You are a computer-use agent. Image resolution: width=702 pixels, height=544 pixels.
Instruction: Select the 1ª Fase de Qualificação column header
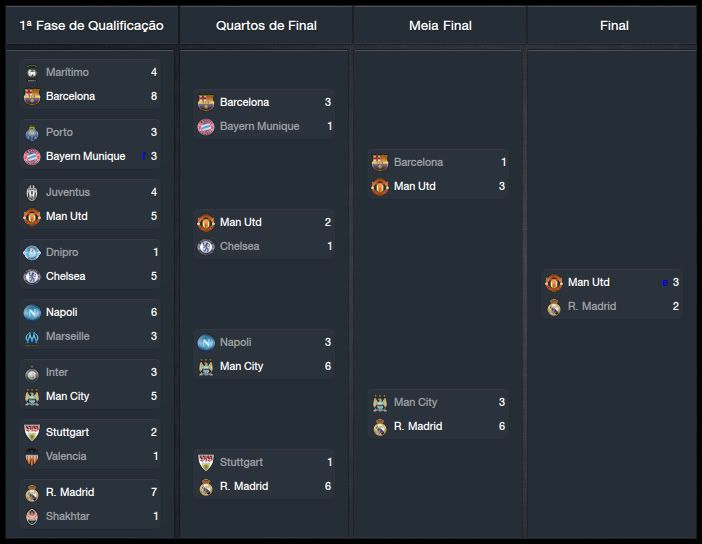click(x=91, y=25)
